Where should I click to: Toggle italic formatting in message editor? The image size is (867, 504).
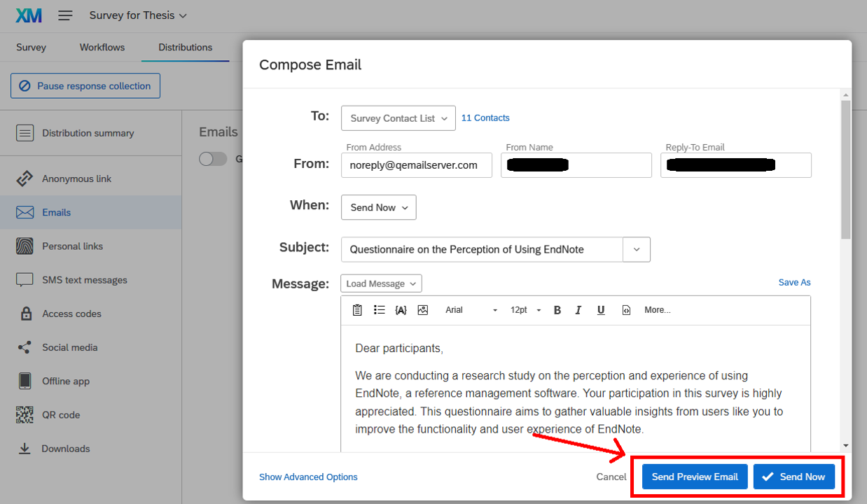pyautogui.click(x=578, y=310)
